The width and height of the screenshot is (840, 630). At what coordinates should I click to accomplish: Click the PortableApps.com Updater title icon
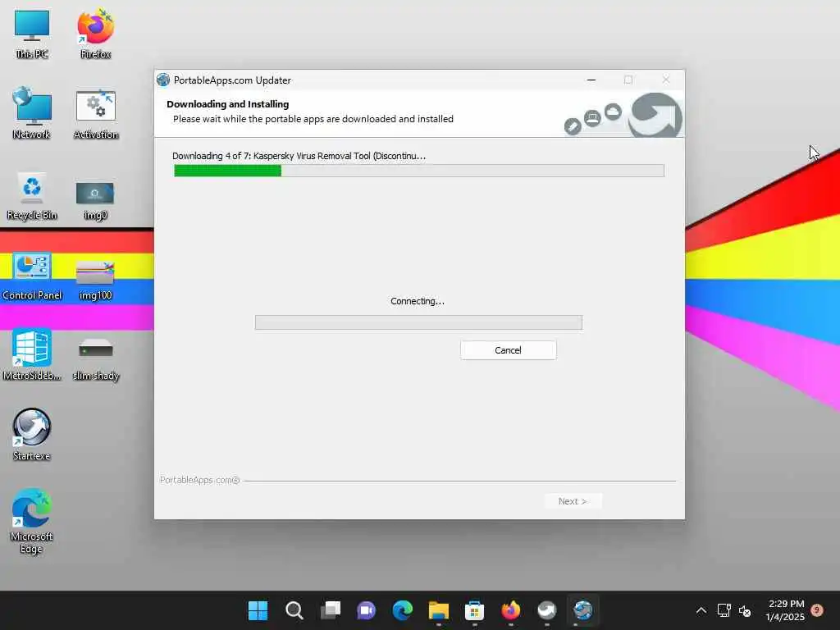pos(163,80)
